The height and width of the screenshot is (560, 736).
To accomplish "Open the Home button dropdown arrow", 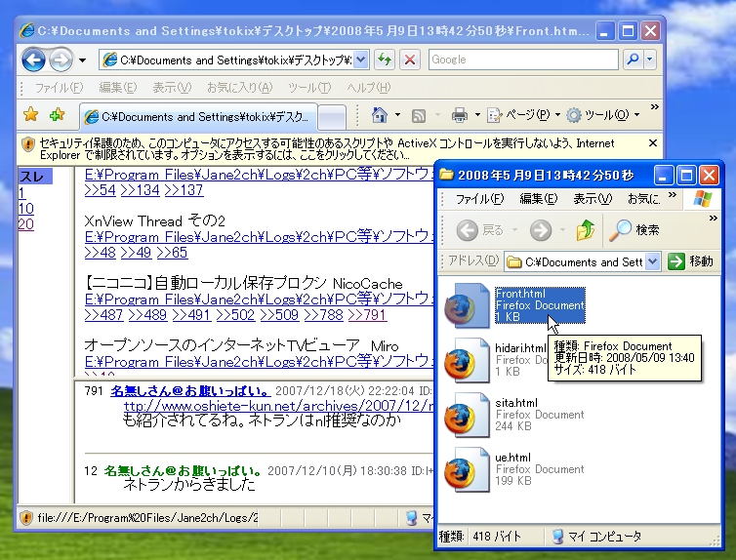I will pyautogui.click(x=397, y=115).
